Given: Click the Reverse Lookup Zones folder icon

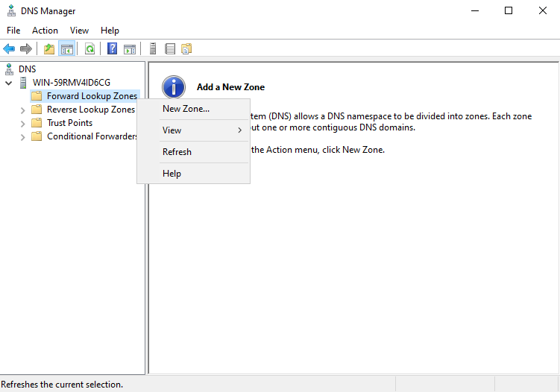Looking at the screenshot, I should [37, 110].
